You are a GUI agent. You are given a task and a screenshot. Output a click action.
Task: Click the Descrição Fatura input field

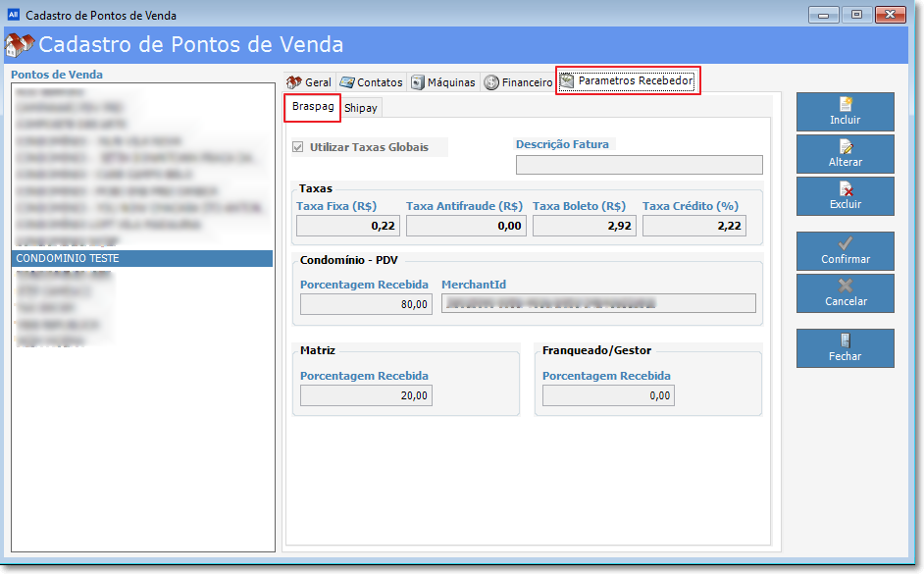639,165
